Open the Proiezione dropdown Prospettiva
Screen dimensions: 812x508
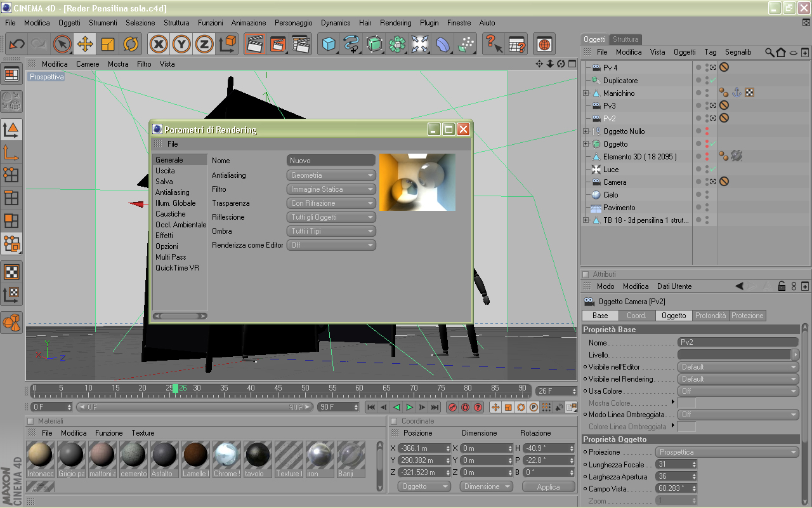click(726, 452)
